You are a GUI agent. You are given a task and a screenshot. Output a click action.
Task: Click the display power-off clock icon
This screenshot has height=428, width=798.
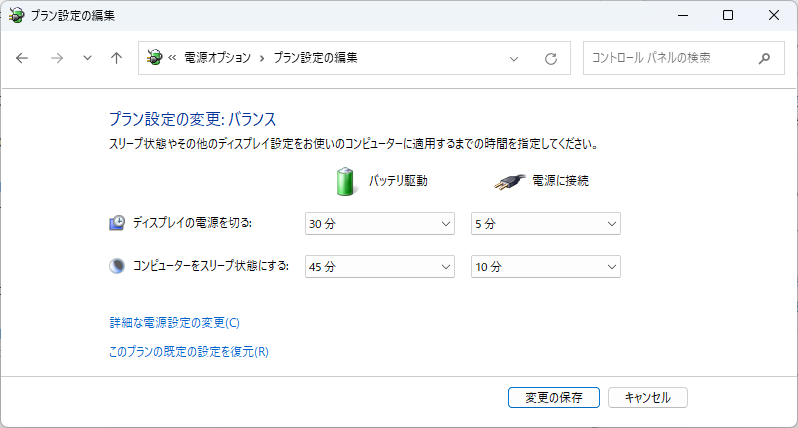pos(117,223)
